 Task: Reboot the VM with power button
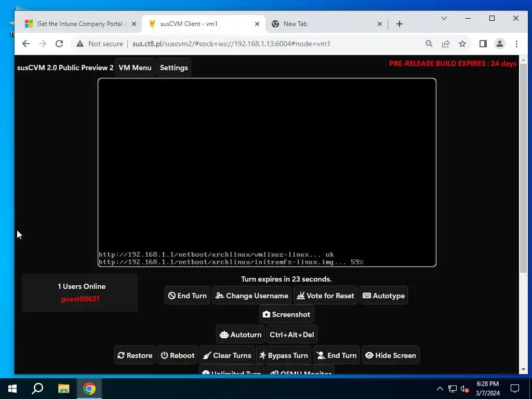178,355
